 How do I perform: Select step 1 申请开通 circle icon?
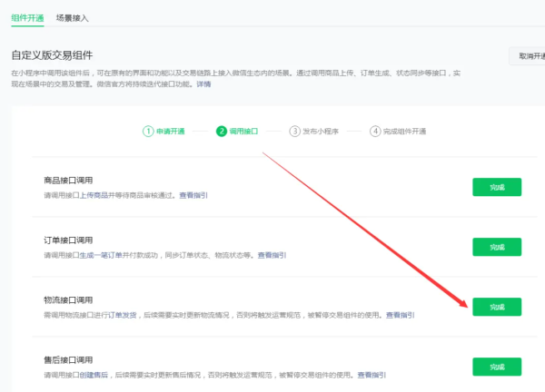(147, 131)
